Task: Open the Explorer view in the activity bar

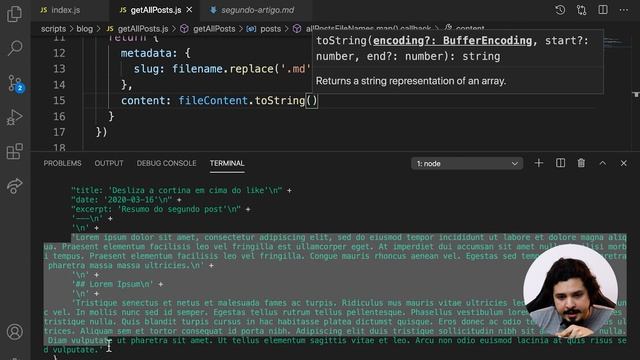Action: [15, 14]
